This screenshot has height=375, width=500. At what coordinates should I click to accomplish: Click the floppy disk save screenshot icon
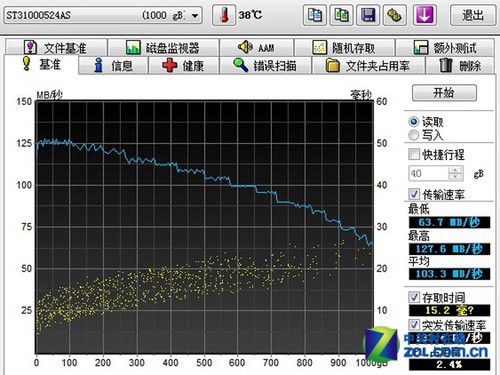[x=368, y=15]
